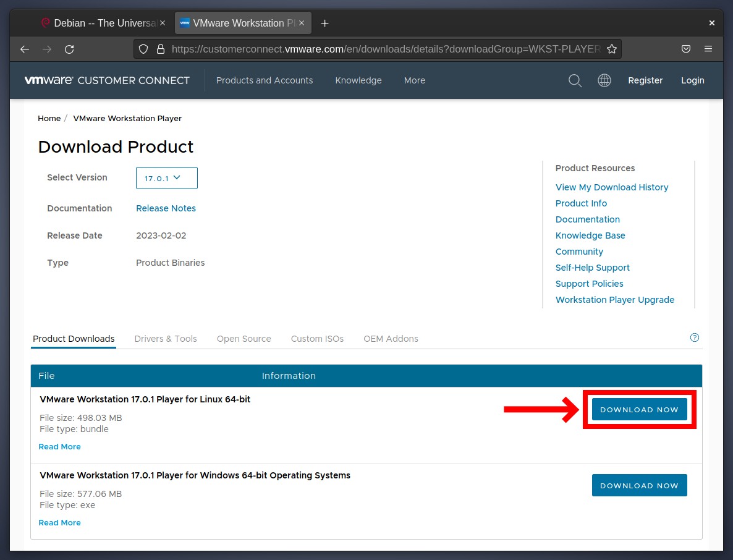Viewport: 733px width, 560px height.
Task: Open a new tab with the plus icon
Action: tap(325, 23)
